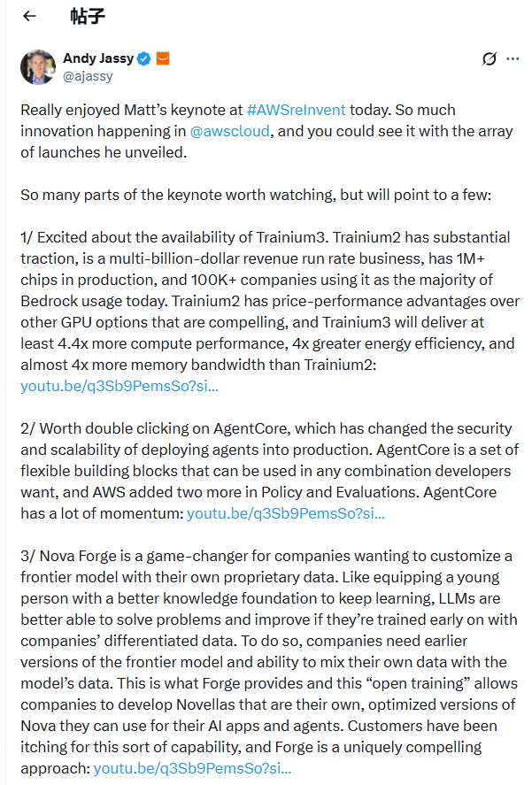This screenshot has height=785, width=532.
Task: Click the Andy Jassy display name
Action: click(98, 58)
